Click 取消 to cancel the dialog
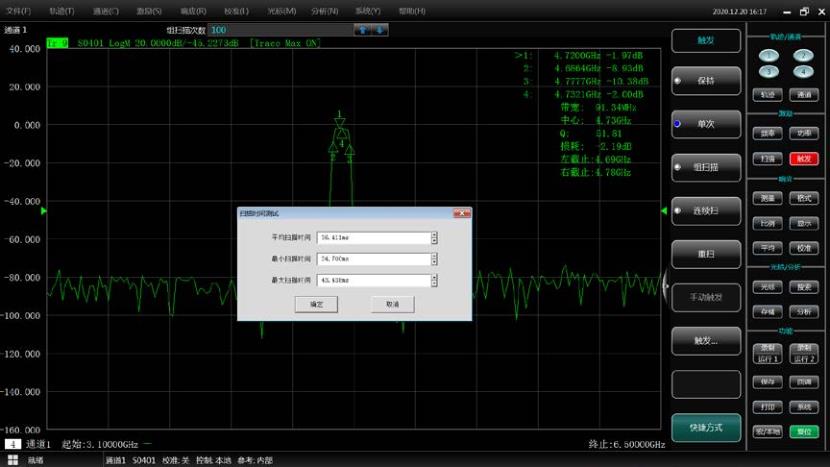Image resolution: width=830 pixels, height=467 pixels. point(392,304)
